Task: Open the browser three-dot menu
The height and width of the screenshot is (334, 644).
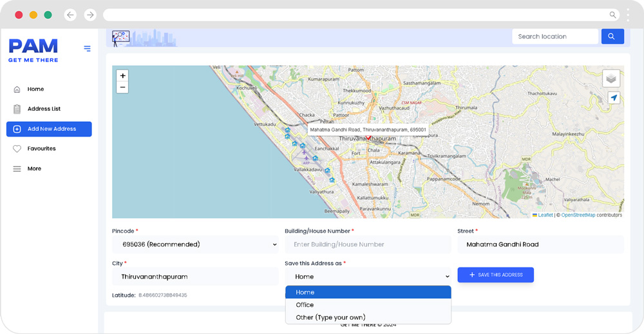Action: click(x=628, y=15)
